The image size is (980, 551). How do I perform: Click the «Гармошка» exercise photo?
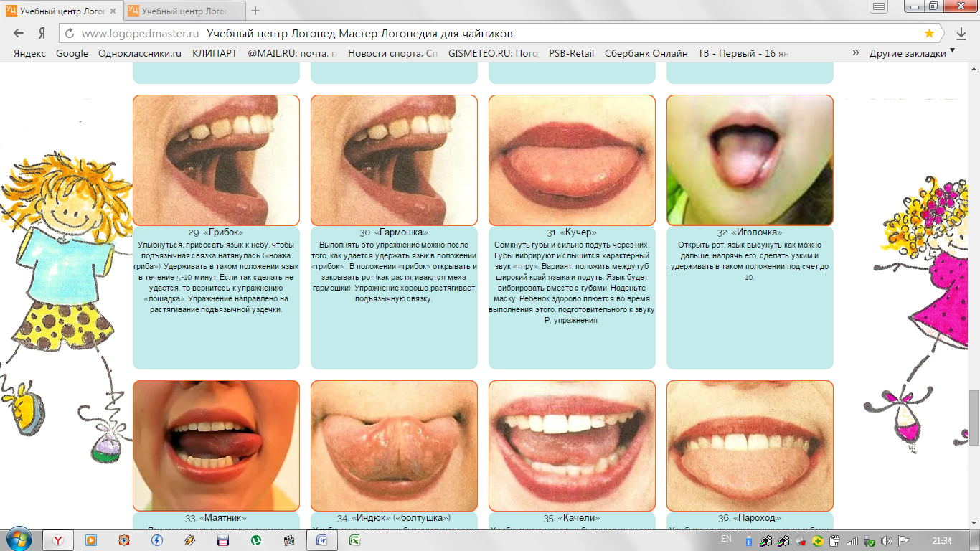394,161
